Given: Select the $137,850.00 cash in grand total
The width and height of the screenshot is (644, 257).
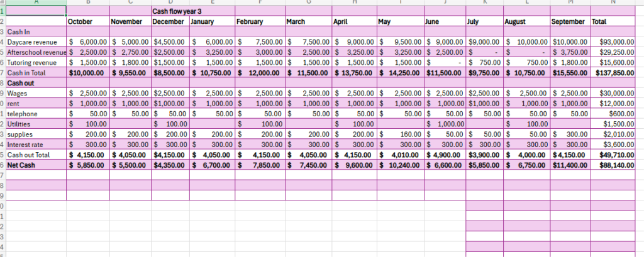Looking at the screenshot, I should pos(613,72).
